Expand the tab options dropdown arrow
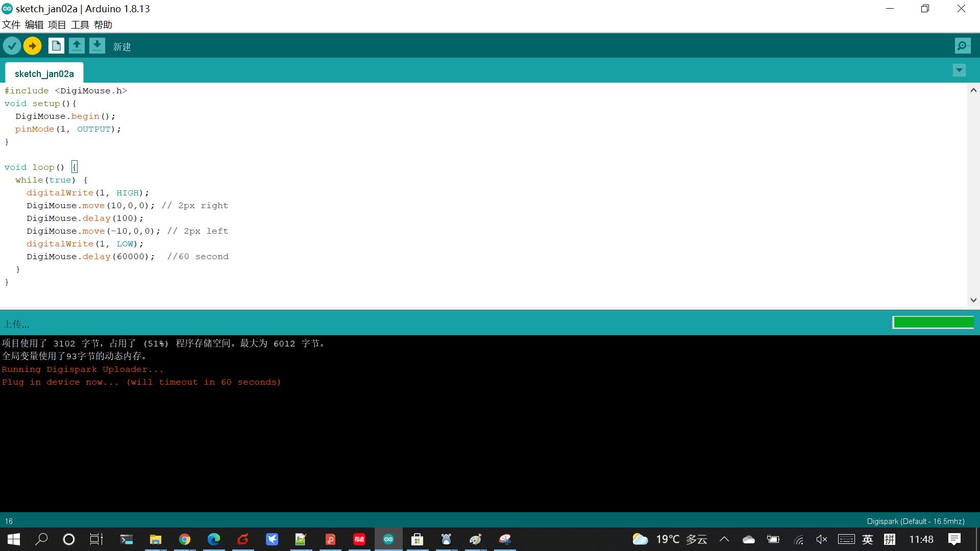The image size is (980, 551). pyautogui.click(x=959, y=70)
